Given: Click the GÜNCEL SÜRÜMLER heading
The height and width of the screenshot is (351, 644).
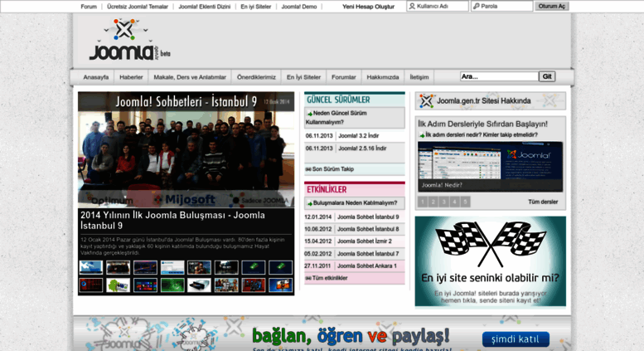Looking at the screenshot, I should (338, 100).
